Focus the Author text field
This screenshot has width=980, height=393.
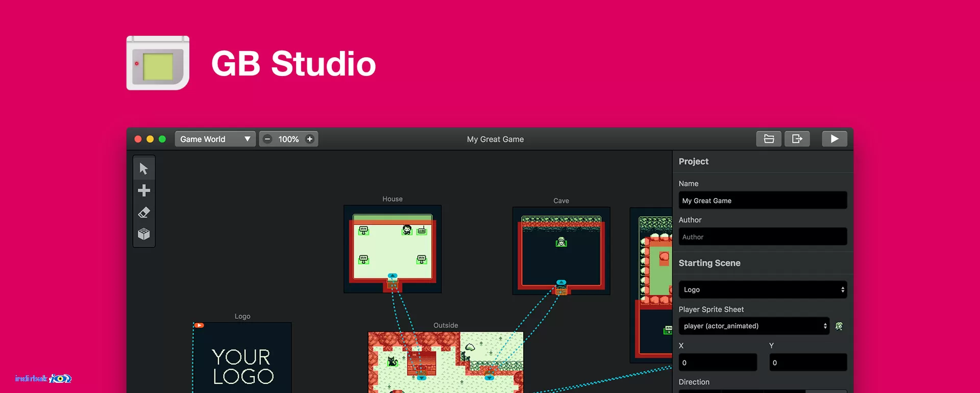coord(763,236)
